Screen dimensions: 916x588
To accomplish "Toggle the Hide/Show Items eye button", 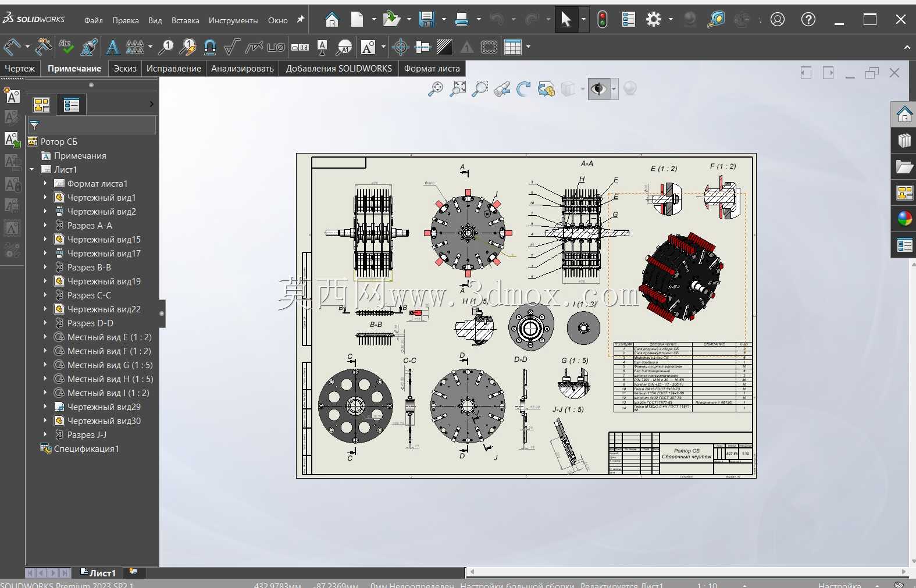I will (x=598, y=89).
